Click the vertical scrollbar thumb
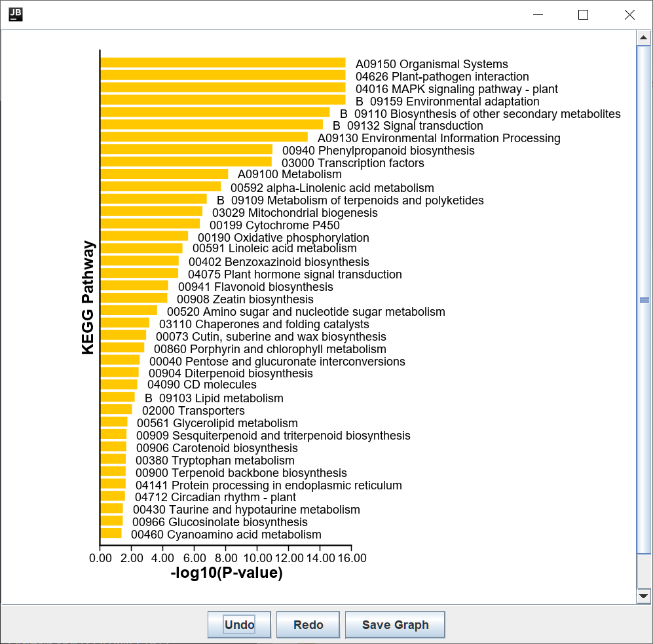This screenshot has height=644, width=653. 644,300
